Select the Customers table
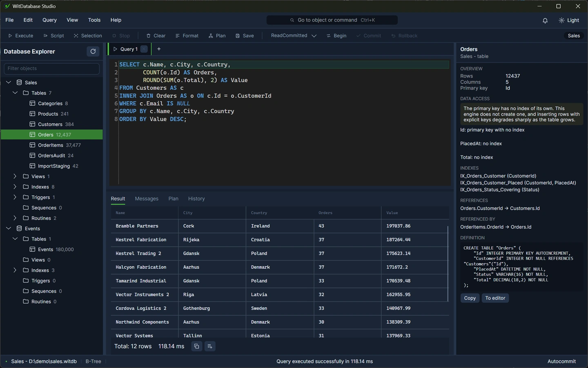 pyautogui.click(x=51, y=124)
